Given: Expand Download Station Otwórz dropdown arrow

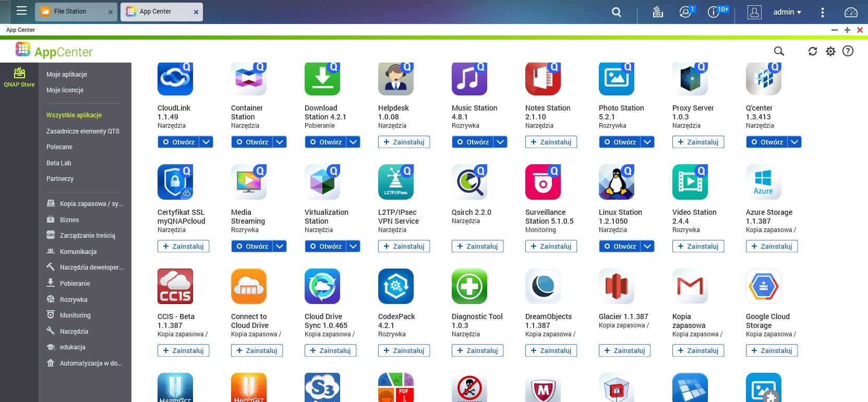Looking at the screenshot, I should [353, 142].
